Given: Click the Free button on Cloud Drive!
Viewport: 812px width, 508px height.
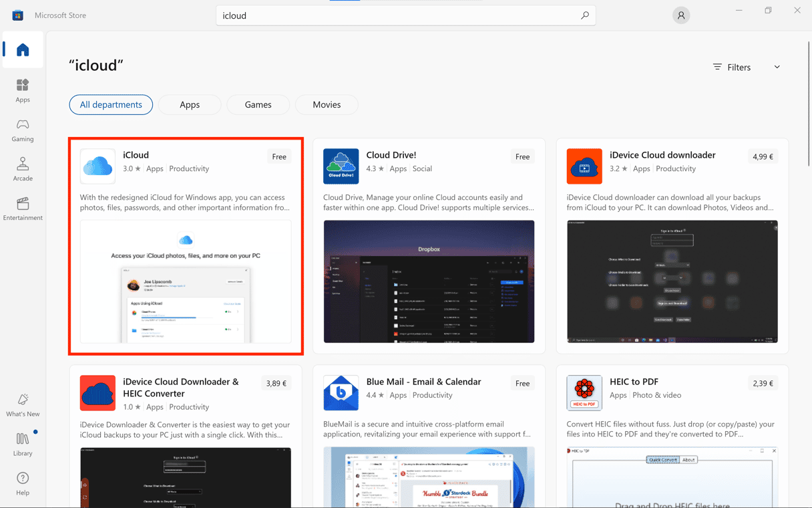Looking at the screenshot, I should click(x=522, y=156).
